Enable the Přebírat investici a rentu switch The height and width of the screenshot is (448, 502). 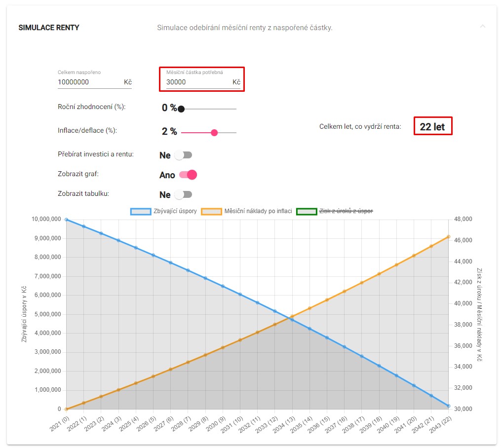tap(184, 155)
